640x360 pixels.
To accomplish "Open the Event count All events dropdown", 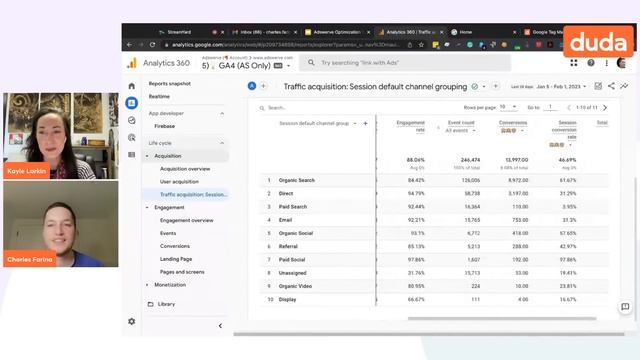I will coord(460,131).
